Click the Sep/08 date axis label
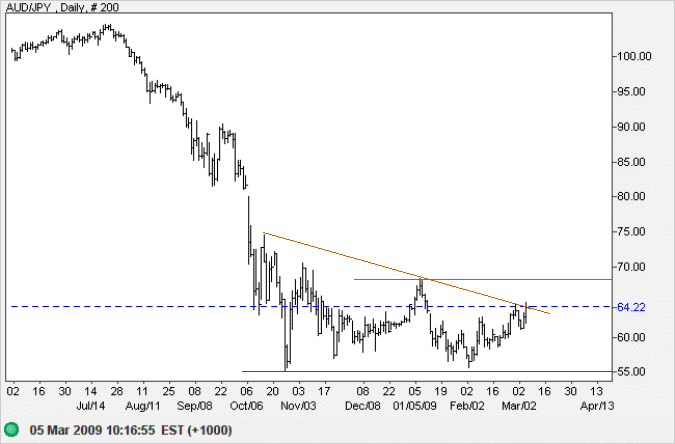The height and width of the screenshot is (444, 675). pyautogui.click(x=195, y=406)
